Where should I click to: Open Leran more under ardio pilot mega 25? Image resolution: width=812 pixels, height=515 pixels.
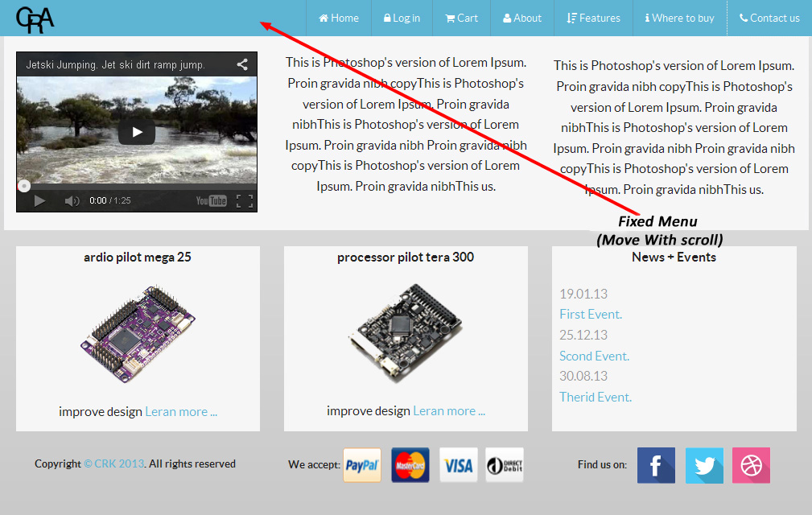coord(181,412)
